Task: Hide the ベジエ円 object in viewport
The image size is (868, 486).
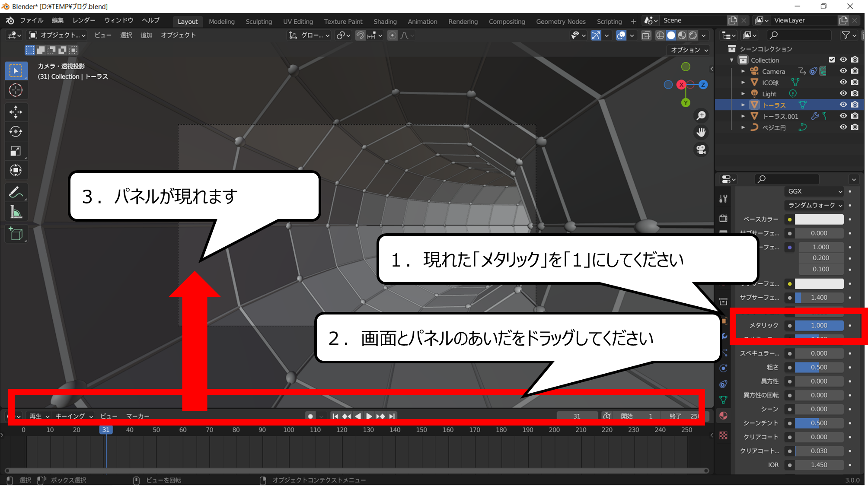Action: pyautogui.click(x=843, y=127)
